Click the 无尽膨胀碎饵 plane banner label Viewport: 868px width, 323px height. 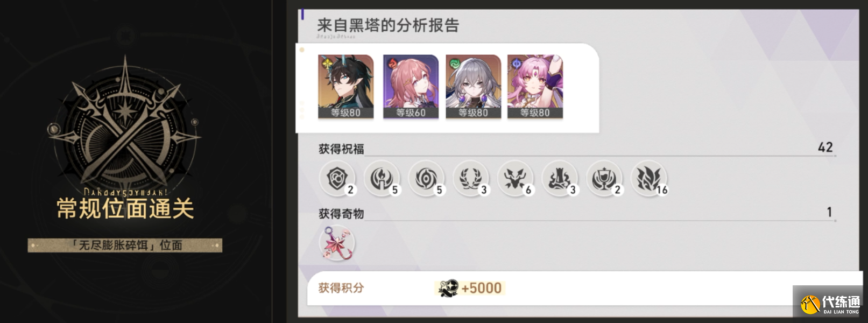point(125,245)
